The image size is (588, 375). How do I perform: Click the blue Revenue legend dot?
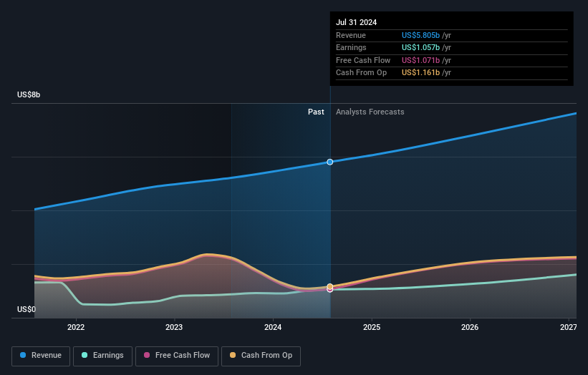pyautogui.click(x=23, y=355)
